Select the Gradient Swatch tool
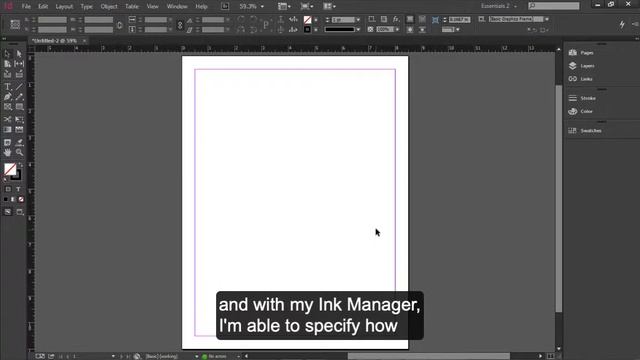640x360 pixels. 7,129
